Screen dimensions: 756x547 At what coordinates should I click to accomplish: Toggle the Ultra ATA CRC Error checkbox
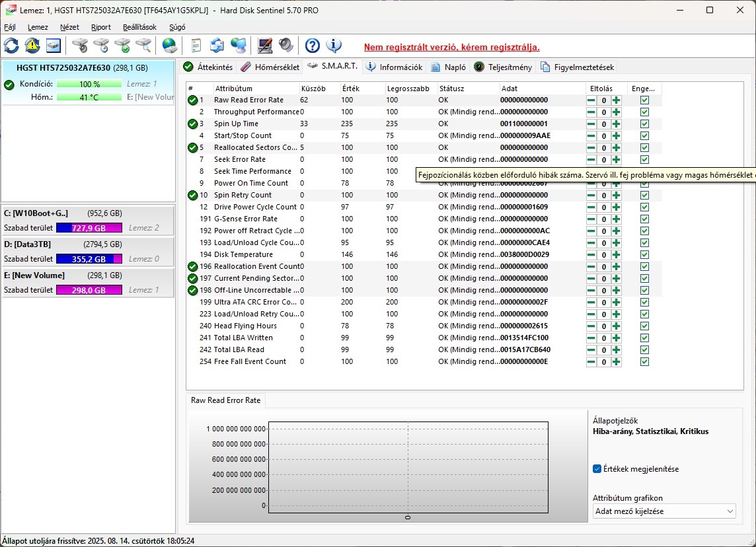[x=644, y=302]
